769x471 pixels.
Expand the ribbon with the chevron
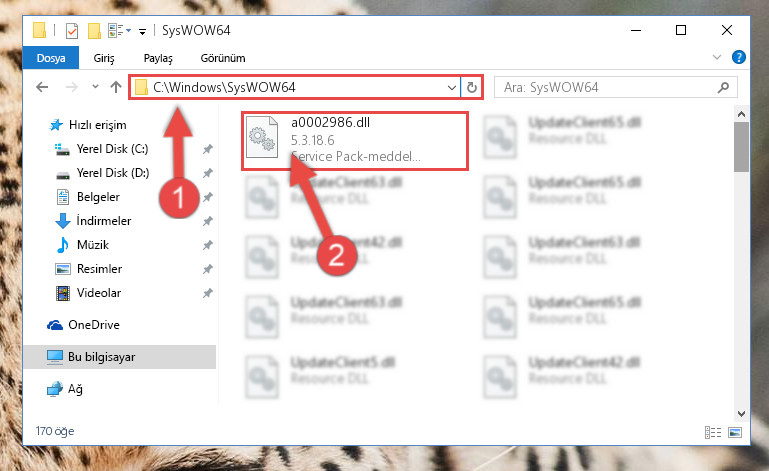pos(717,57)
